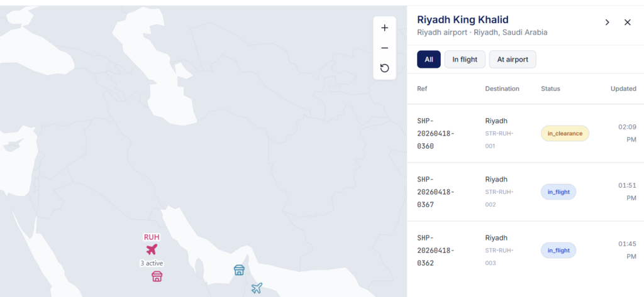Zoom in on the map with plus icon
The height and width of the screenshot is (297, 644).
pyautogui.click(x=384, y=28)
